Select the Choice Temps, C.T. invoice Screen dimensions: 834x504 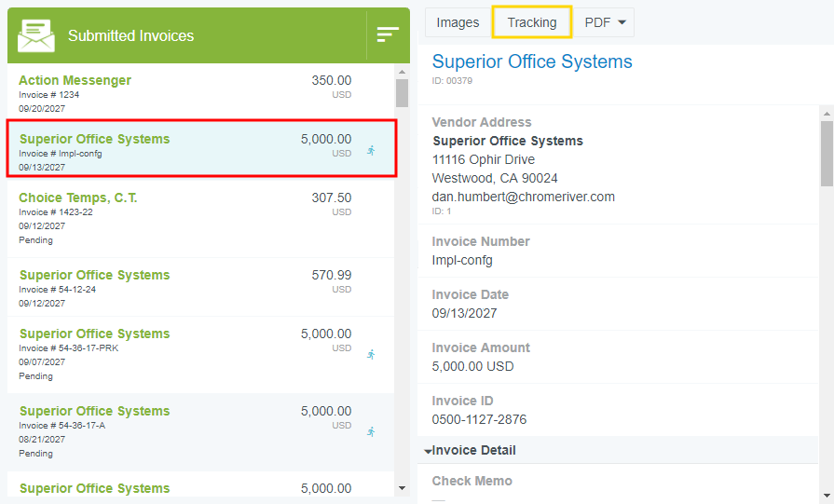click(x=186, y=218)
